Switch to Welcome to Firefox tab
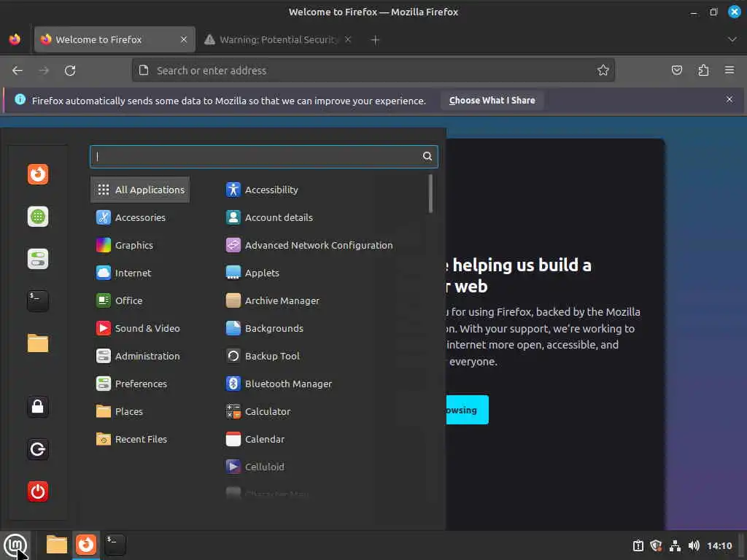Screen dimensions: 747x560 coord(115,39)
